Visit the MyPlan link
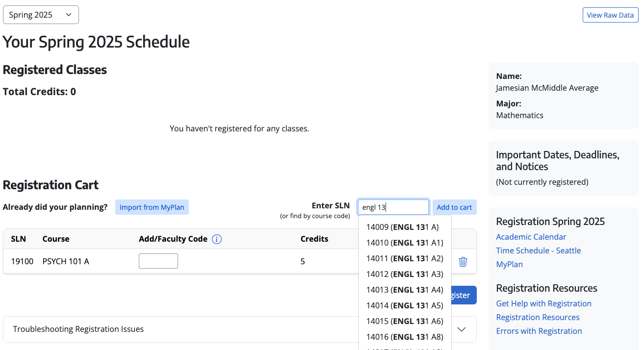This screenshot has width=644, height=350. pyautogui.click(x=509, y=264)
